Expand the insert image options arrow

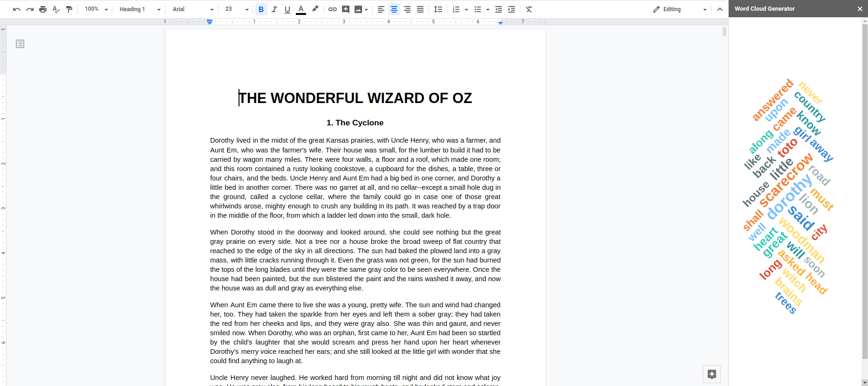click(367, 9)
